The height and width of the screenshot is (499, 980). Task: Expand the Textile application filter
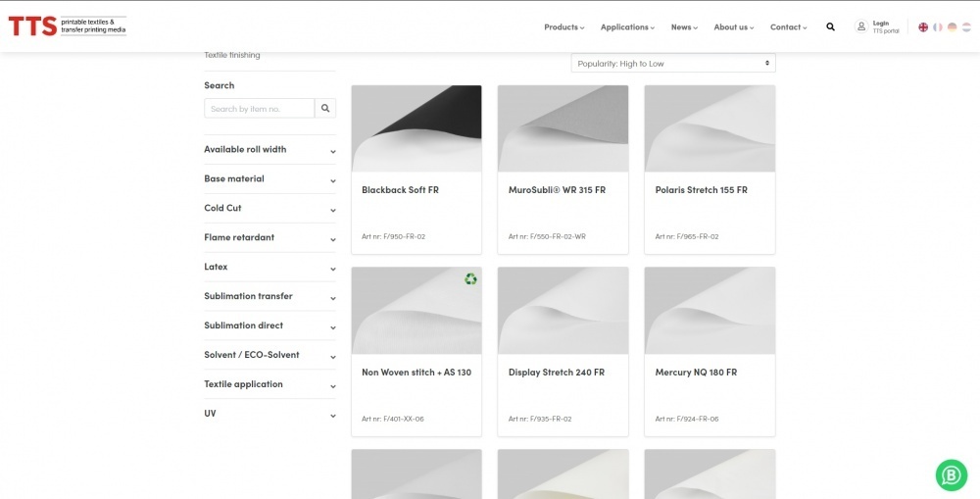270,384
